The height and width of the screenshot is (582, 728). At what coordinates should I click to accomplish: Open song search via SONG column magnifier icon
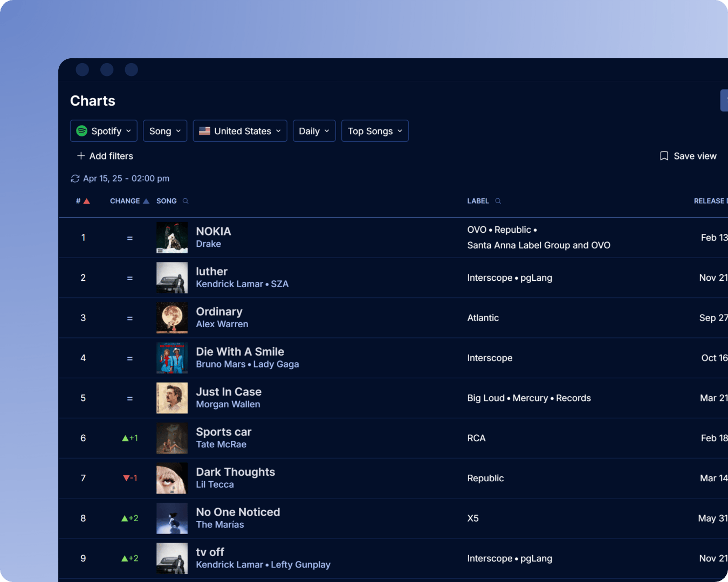tap(185, 200)
